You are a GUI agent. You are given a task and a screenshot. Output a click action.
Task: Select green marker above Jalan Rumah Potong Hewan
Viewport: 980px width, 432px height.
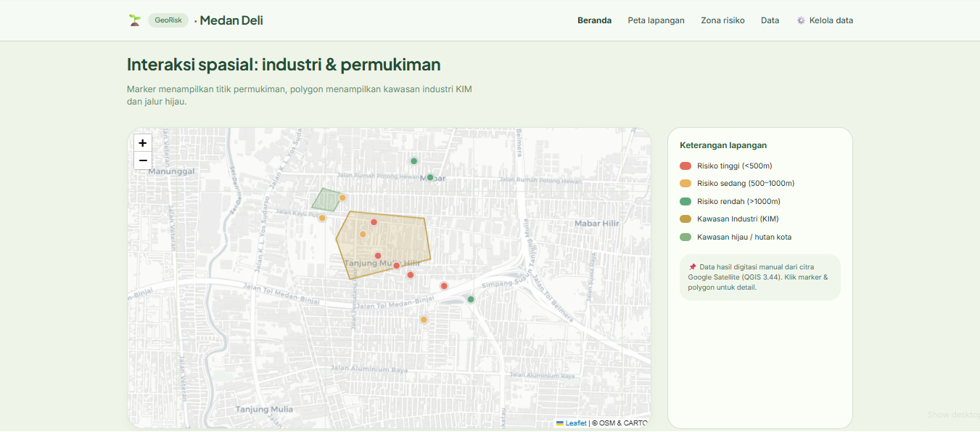point(414,161)
